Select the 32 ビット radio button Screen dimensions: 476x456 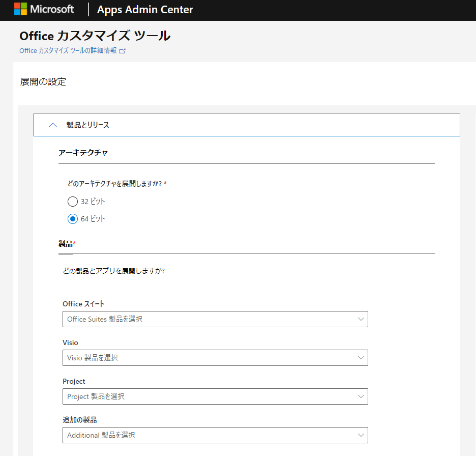coord(72,202)
